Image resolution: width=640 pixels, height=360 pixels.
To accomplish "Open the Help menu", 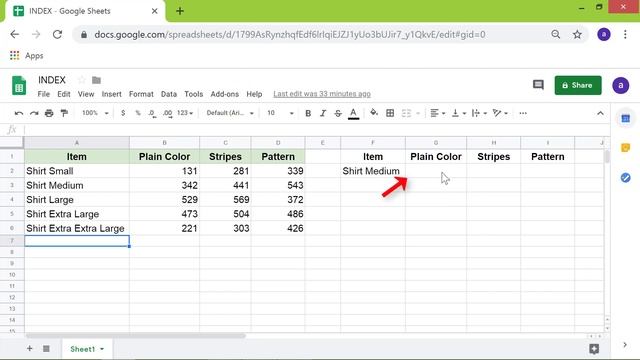I will point(254,94).
